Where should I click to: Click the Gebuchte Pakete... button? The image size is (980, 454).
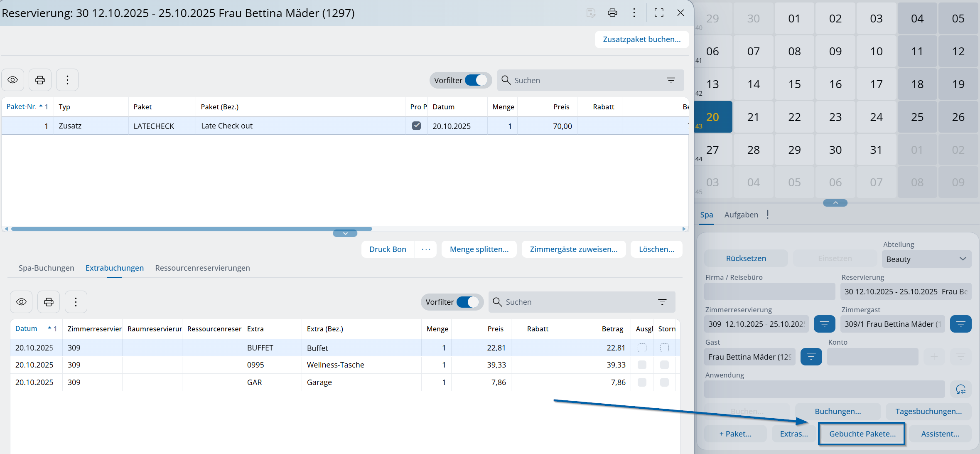862,434
